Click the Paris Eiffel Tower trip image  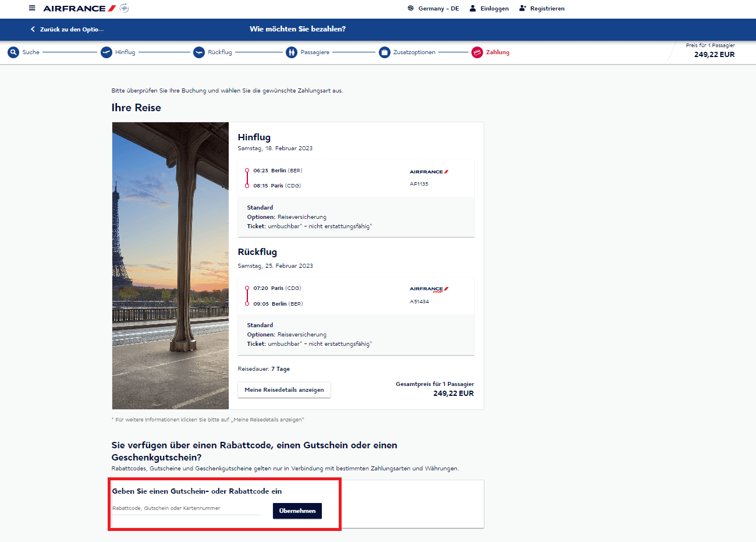(x=171, y=265)
